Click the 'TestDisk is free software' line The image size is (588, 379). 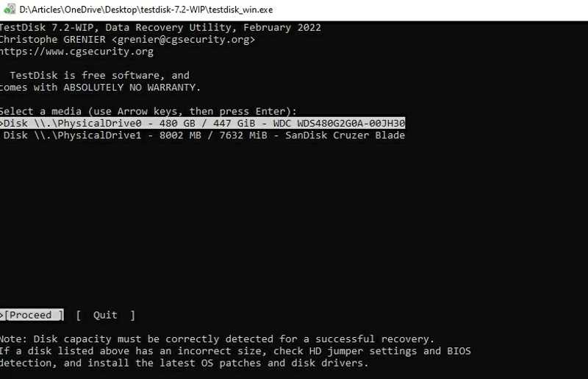point(100,75)
